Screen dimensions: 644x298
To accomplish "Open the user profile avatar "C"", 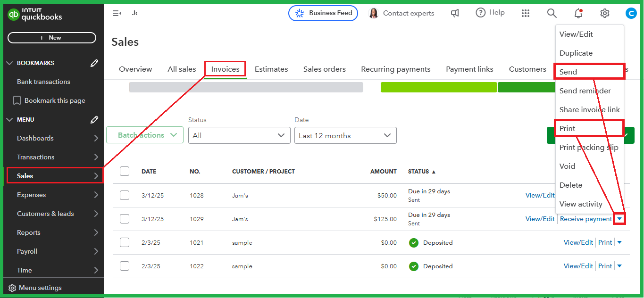I will (631, 13).
